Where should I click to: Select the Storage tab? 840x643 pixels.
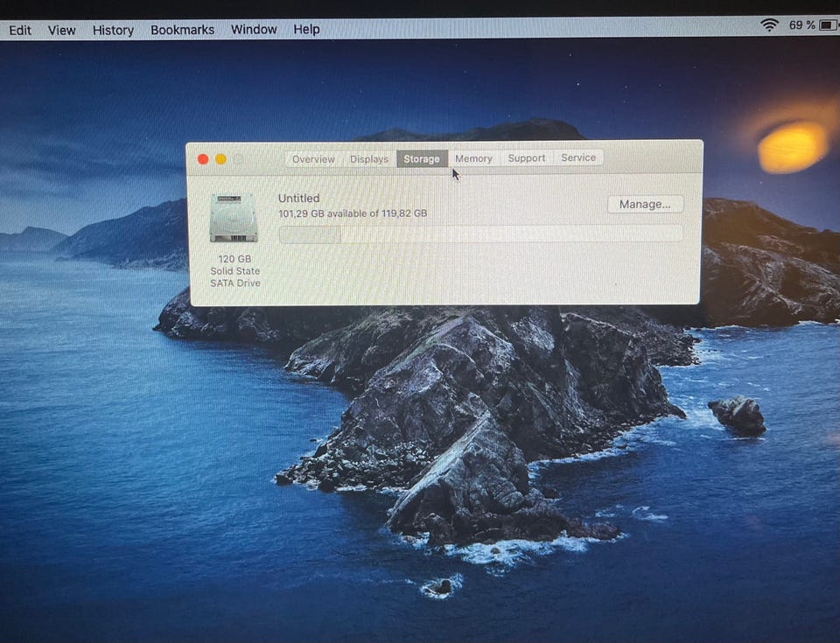[422, 159]
